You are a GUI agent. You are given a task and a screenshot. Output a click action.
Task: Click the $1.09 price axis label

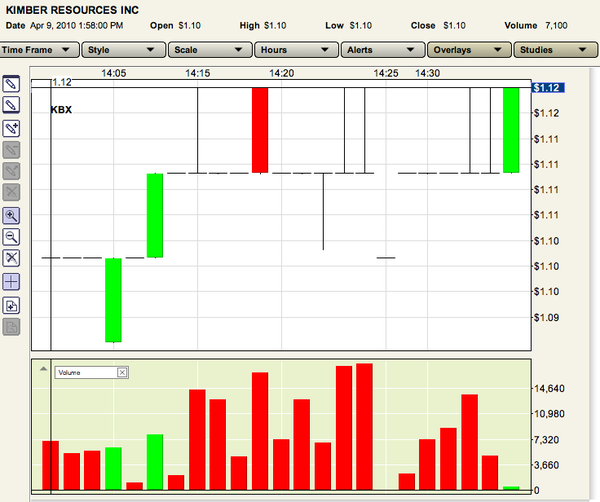pos(546,318)
